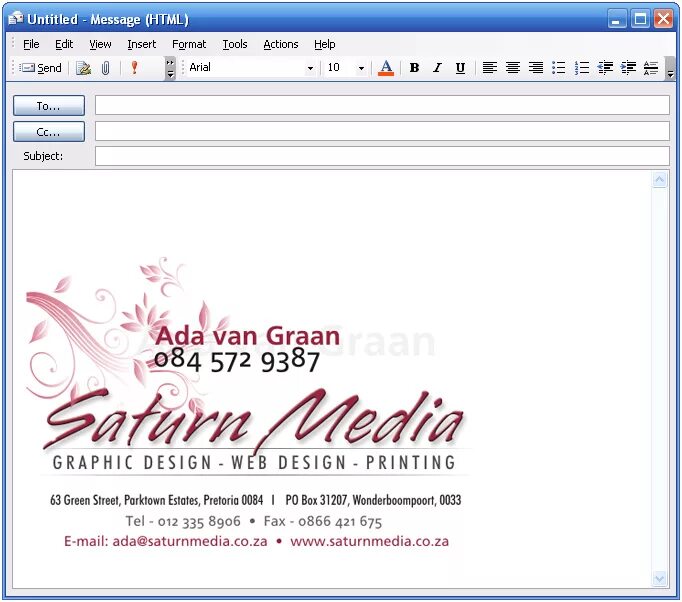Click the ada@saturnmedia.co.za email text
The width and height of the screenshot is (682, 602).
coord(190,541)
